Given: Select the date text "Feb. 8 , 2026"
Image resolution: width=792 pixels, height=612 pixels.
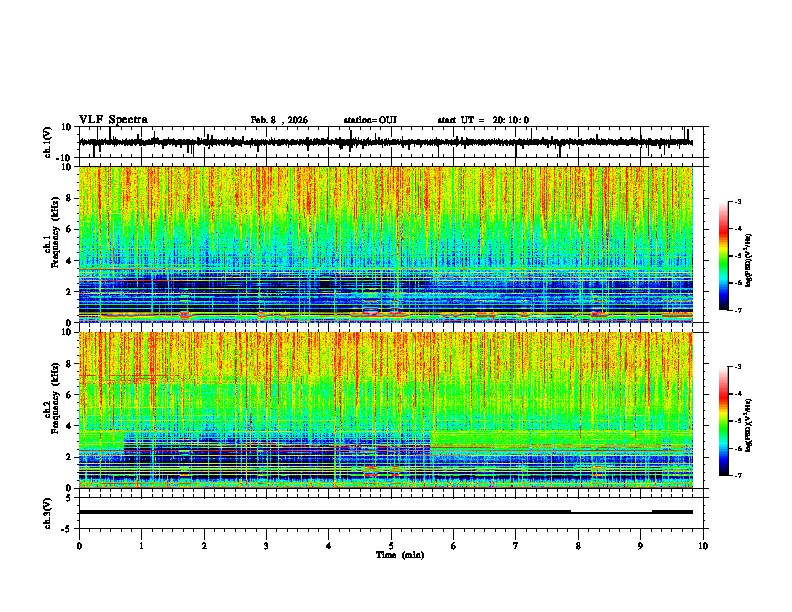Looking at the screenshot, I should tap(279, 120).
